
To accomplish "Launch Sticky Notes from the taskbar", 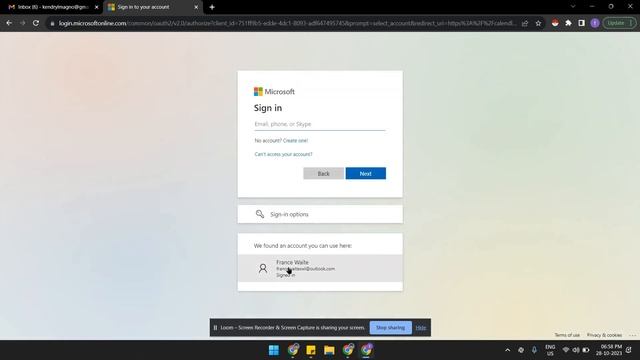I will [311, 350].
